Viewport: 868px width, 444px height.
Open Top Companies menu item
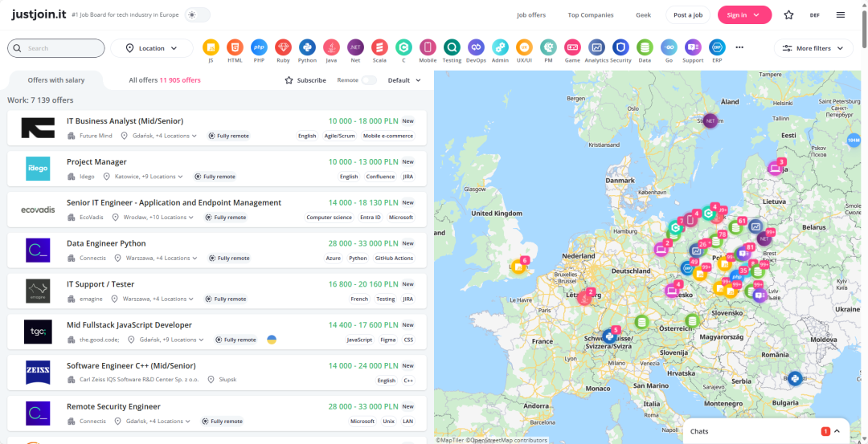(591, 15)
